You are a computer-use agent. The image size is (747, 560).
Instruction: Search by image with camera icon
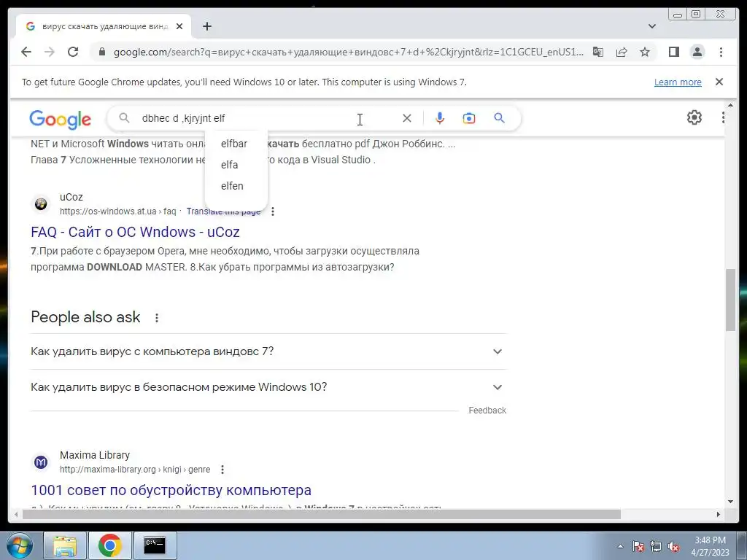[x=469, y=118]
